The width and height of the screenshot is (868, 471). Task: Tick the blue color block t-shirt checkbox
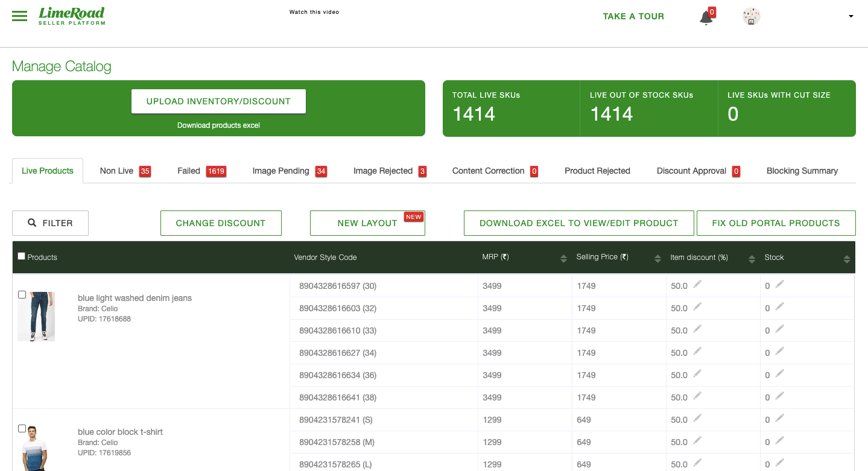[x=22, y=429]
